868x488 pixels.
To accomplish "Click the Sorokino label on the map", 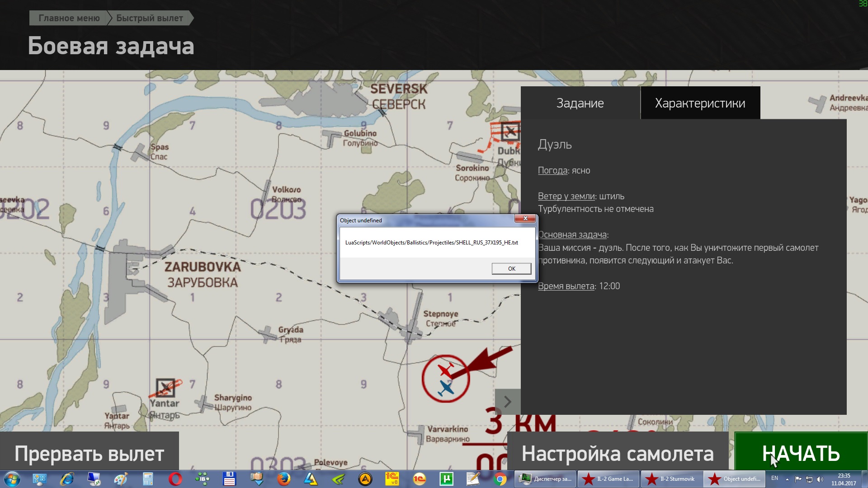I will 472,168.
